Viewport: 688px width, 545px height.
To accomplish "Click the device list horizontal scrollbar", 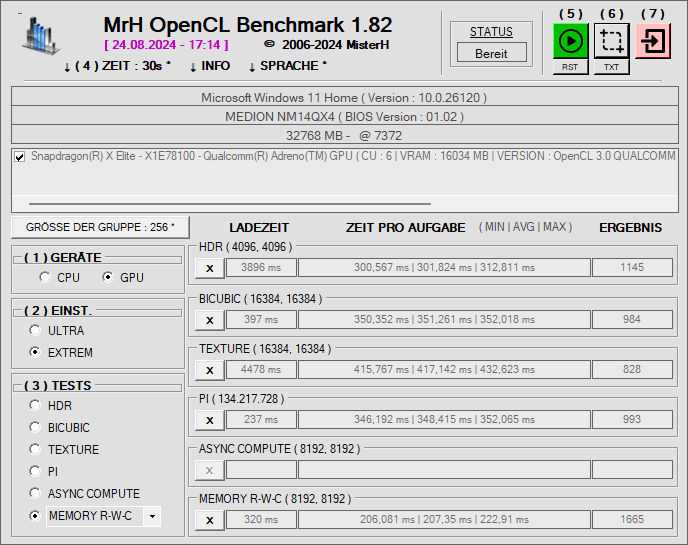I will 230,204.
